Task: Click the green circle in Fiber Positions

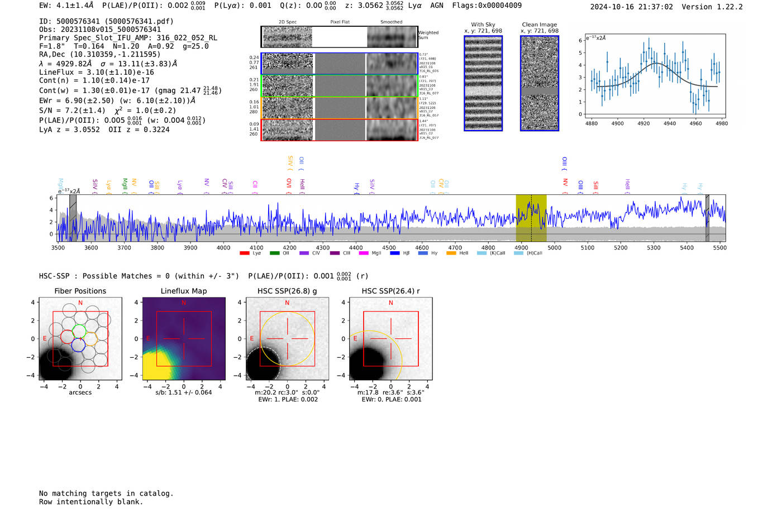Action: coord(79,330)
